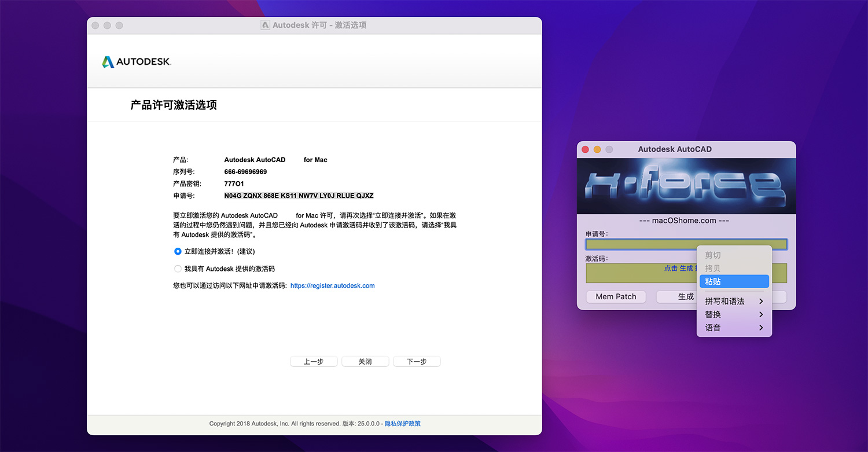
Task: Click the request code 'N04G ZQNX 868E KS11...'
Action: pos(299,196)
